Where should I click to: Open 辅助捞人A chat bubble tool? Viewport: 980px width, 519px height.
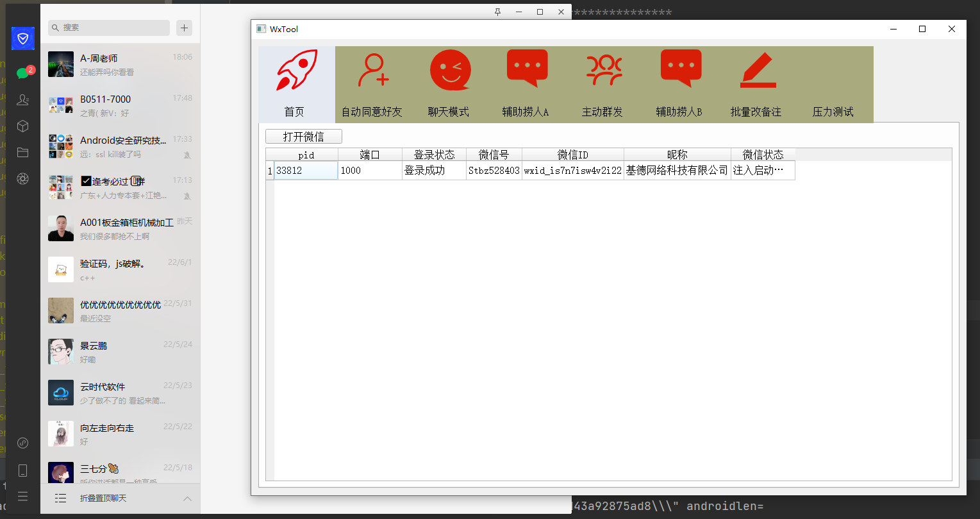pos(527,83)
